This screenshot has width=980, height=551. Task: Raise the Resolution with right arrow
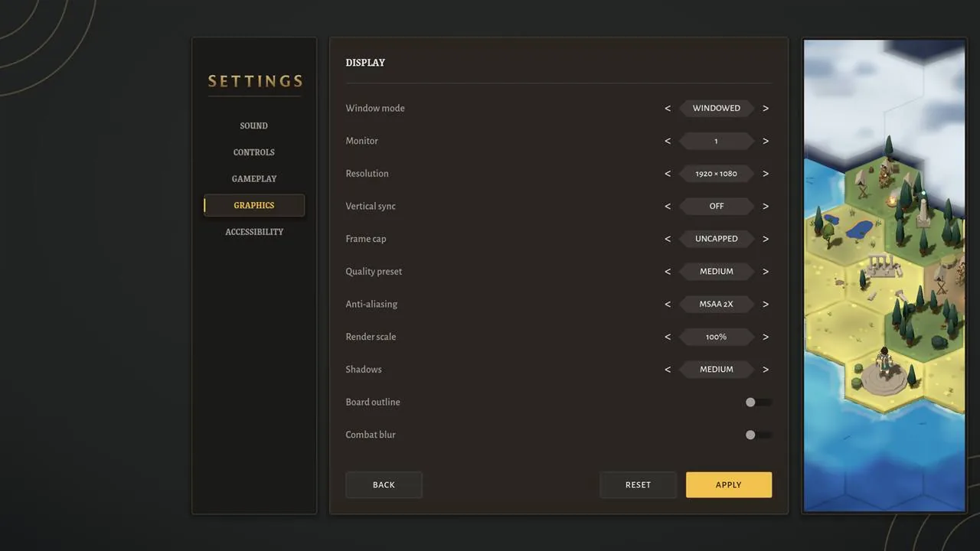tap(766, 174)
